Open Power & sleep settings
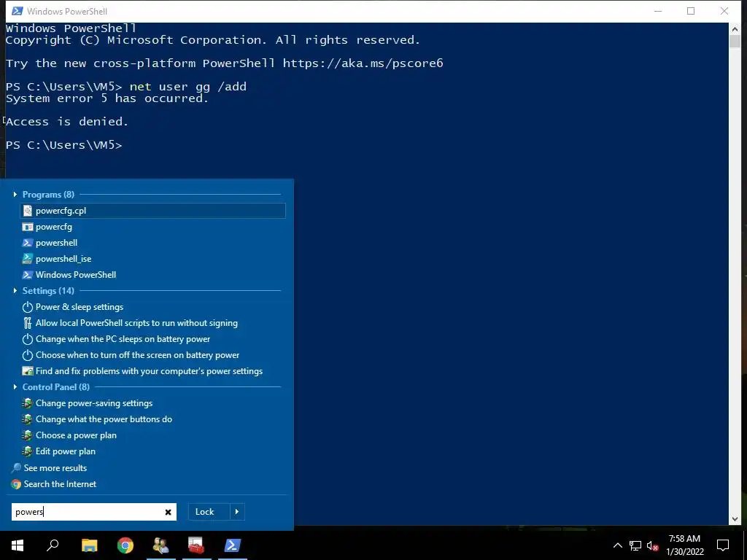 pyautogui.click(x=79, y=307)
